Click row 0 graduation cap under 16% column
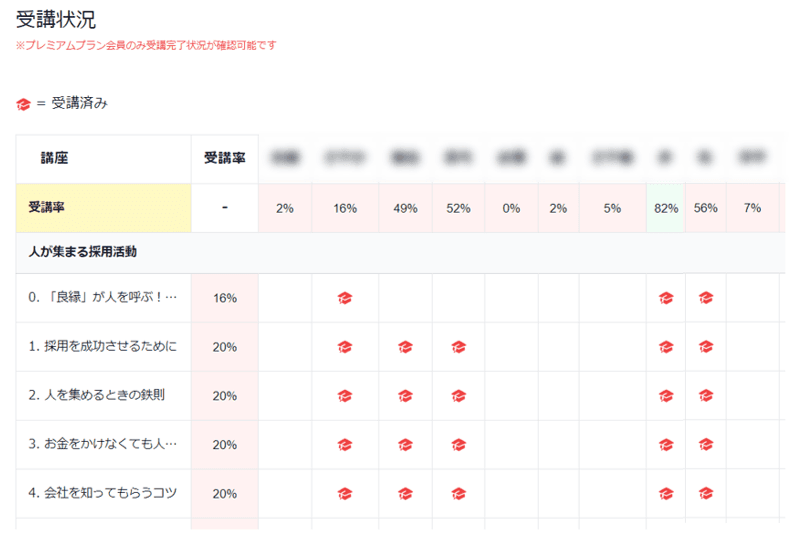Viewport: 808px width, 542px height. 345,298
